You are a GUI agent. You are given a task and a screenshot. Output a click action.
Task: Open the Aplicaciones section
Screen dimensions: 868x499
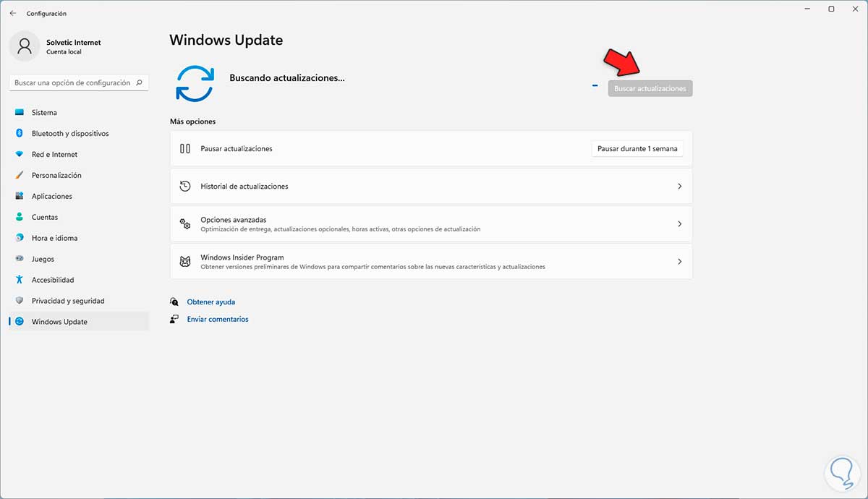79,197
